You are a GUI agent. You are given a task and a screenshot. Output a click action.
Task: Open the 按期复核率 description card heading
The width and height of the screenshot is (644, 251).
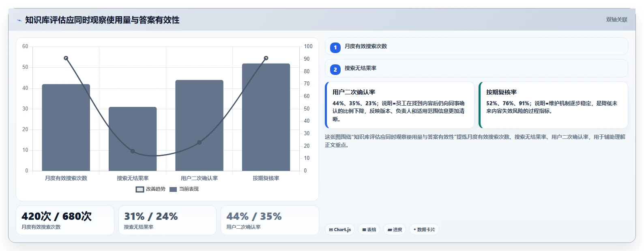(501, 92)
